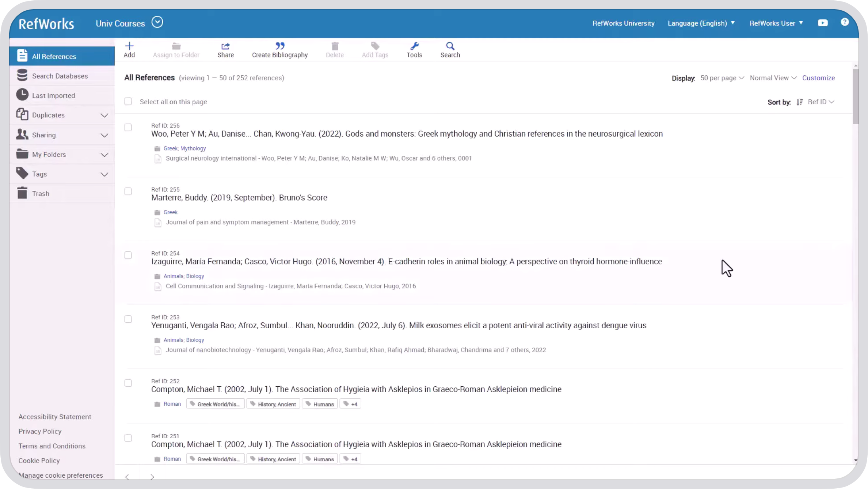
Task: Open the Trash in sidebar
Action: pos(40,193)
